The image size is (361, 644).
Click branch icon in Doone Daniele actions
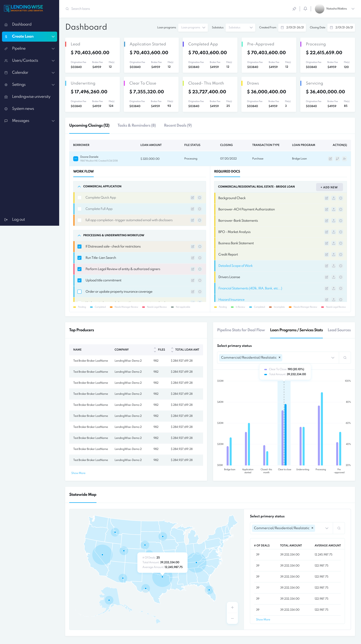(337, 159)
